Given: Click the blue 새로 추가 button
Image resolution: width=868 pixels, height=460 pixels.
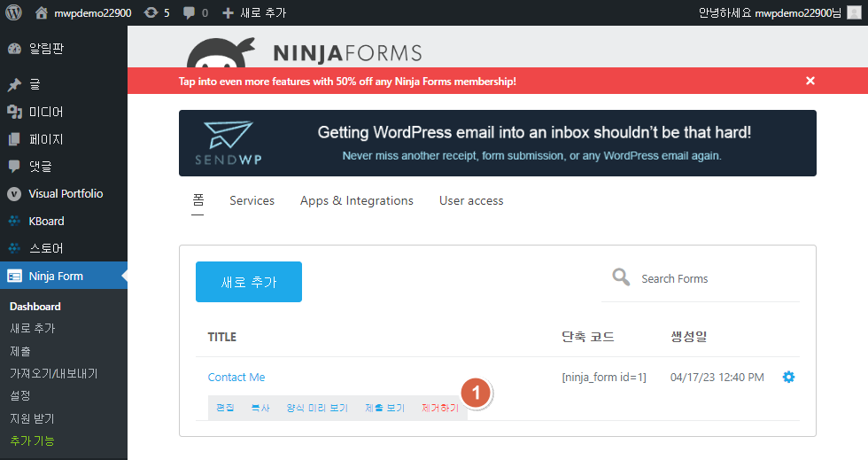Looking at the screenshot, I should tap(249, 282).
